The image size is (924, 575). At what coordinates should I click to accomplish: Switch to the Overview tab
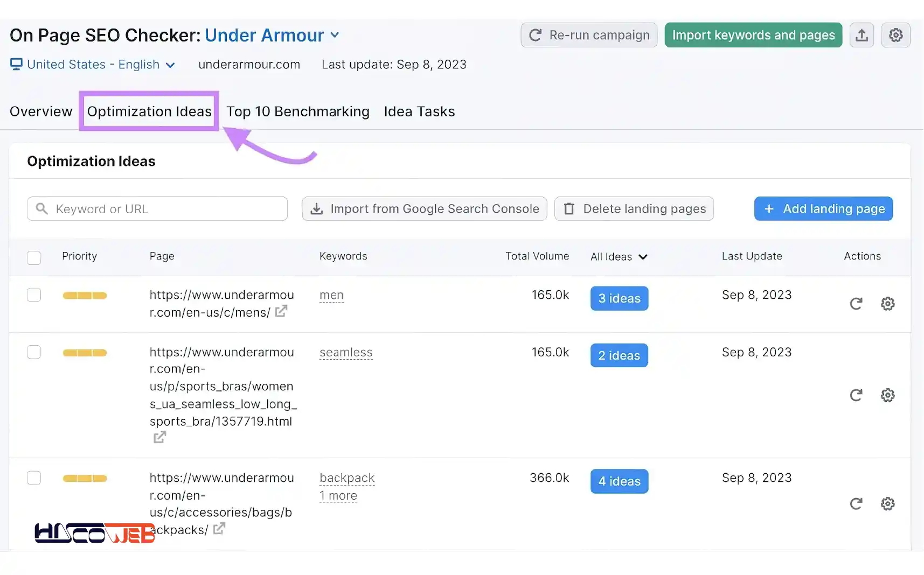(x=41, y=111)
